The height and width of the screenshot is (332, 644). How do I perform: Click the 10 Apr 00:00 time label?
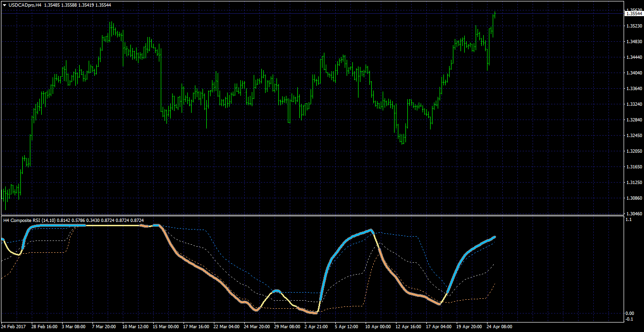coord(378,327)
